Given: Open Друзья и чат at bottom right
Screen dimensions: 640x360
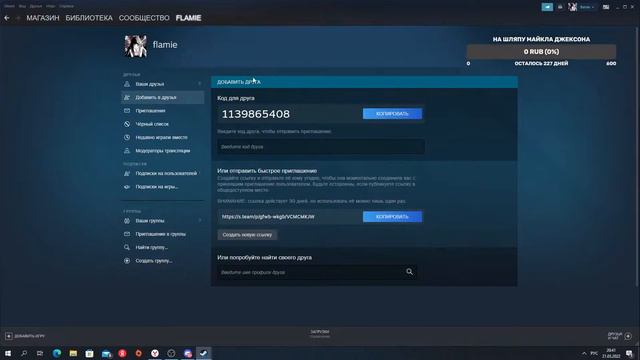Looking at the screenshot, I should pyautogui.click(x=615, y=336).
